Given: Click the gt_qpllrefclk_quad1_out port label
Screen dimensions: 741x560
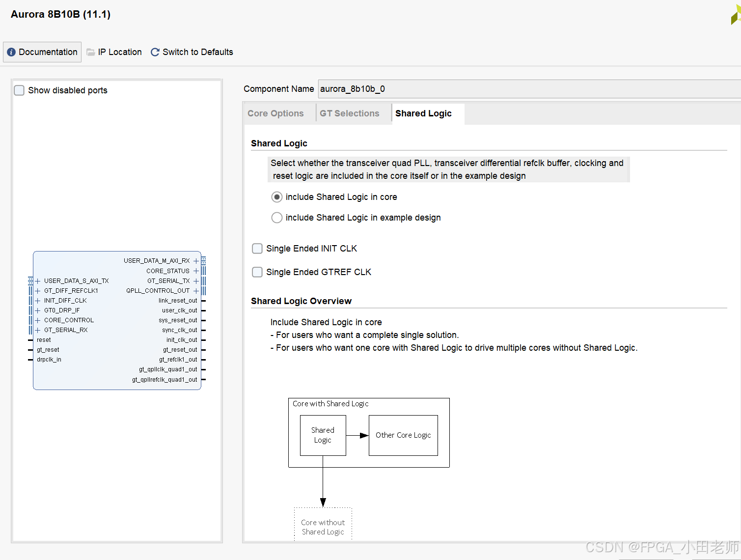Looking at the screenshot, I should click(x=165, y=380).
